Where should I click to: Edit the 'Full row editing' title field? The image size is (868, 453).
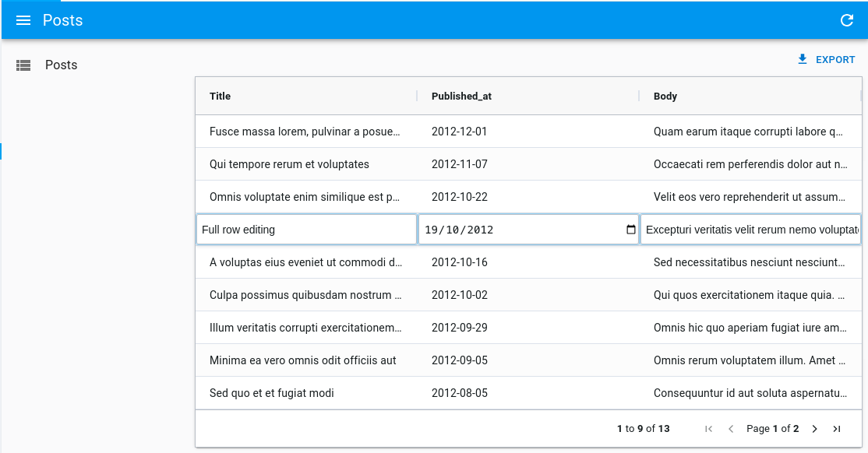(x=305, y=230)
